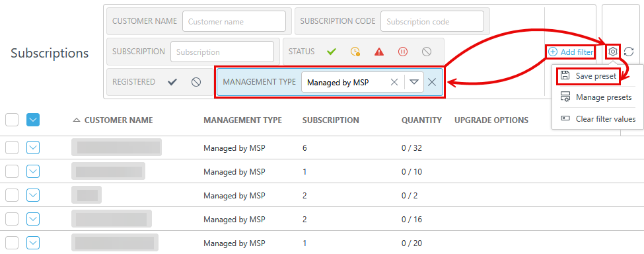The width and height of the screenshot is (644, 254).
Task: Expand row with quantity 0 / 2
Action: (33, 195)
